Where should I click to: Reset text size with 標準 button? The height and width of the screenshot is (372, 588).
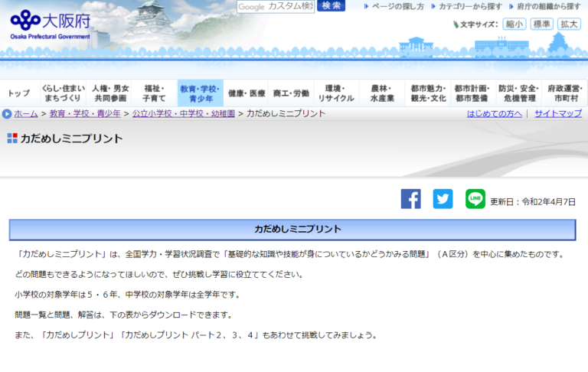[541, 24]
